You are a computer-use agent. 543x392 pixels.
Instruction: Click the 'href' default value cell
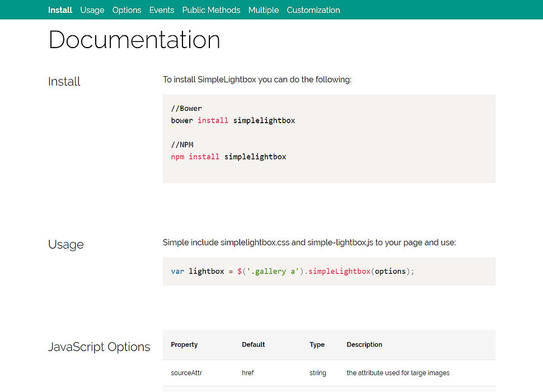(248, 373)
